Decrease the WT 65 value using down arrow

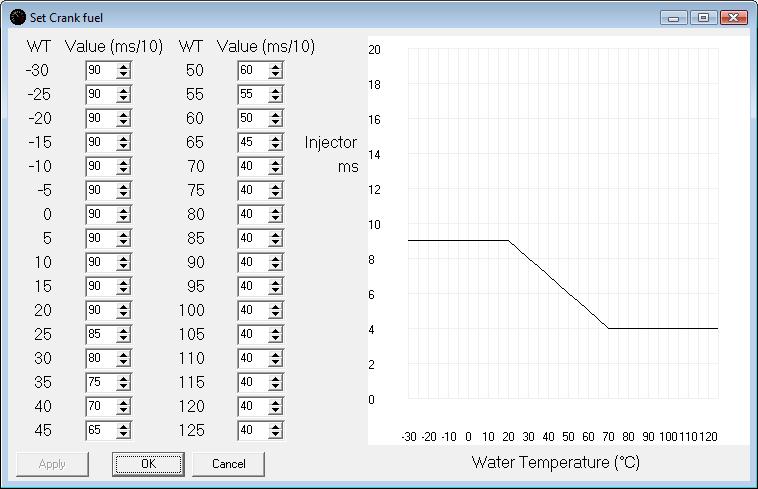[275, 146]
